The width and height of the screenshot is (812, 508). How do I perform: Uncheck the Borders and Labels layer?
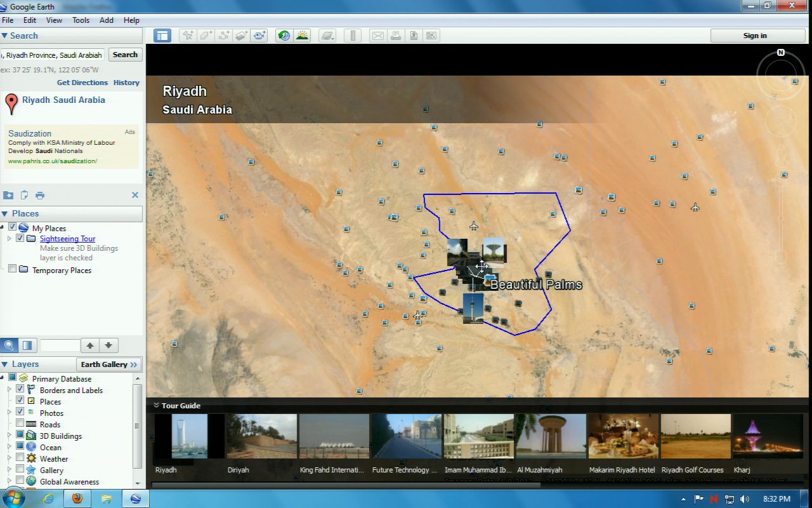pos(20,389)
